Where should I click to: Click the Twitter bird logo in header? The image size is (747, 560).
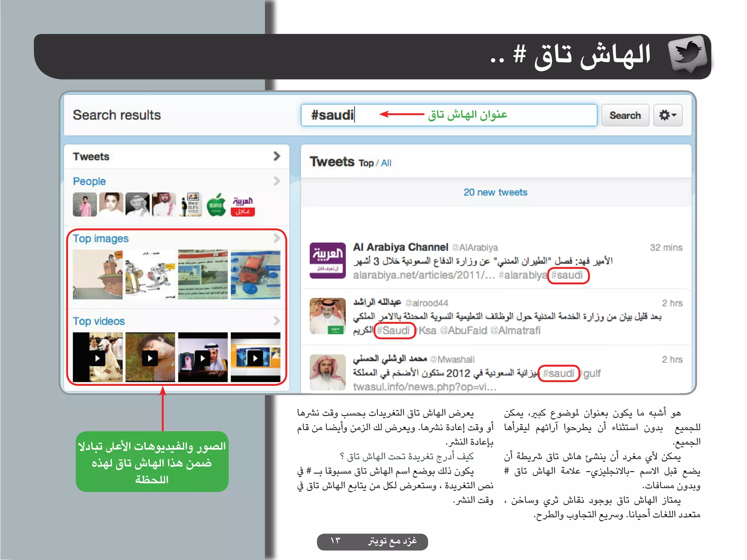click(688, 55)
